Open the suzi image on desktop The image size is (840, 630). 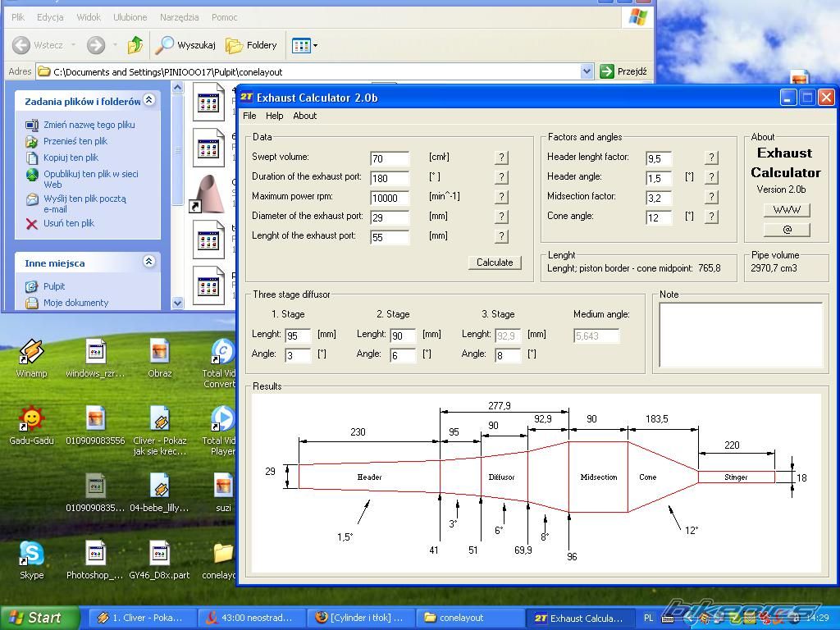point(223,492)
